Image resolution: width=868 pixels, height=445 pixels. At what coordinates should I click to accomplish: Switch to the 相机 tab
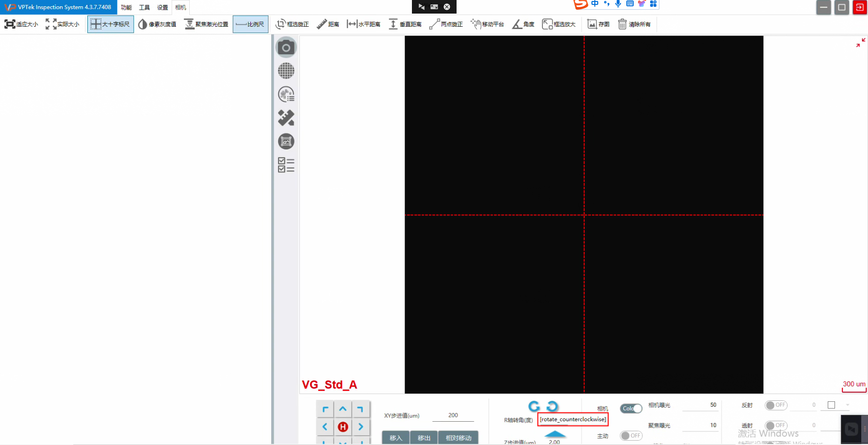(180, 7)
